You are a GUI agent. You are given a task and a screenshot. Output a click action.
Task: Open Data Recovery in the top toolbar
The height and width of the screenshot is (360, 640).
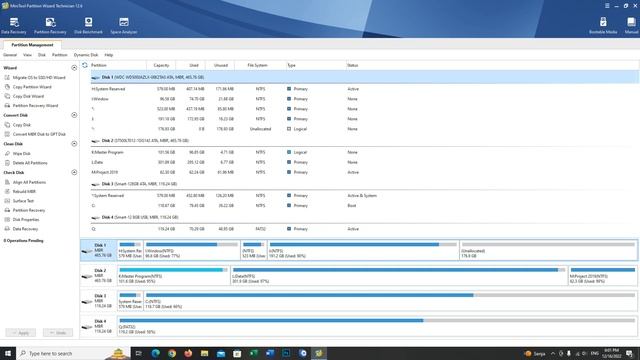(14, 26)
